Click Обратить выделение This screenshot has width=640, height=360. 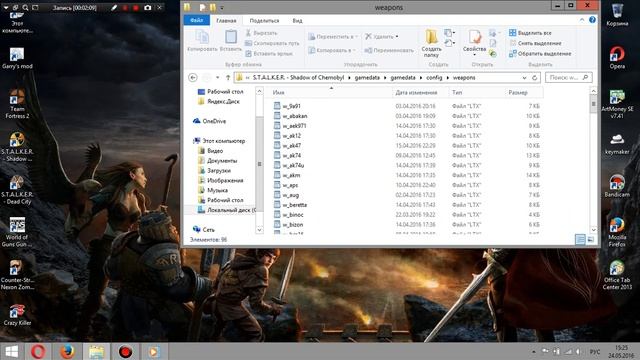coord(540,53)
